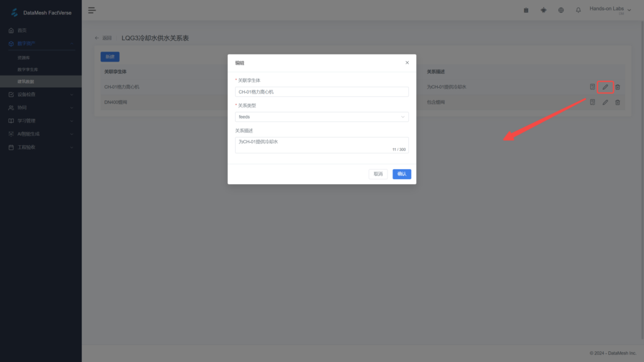Collapse the 数字资产 sidebar section

tap(41, 43)
